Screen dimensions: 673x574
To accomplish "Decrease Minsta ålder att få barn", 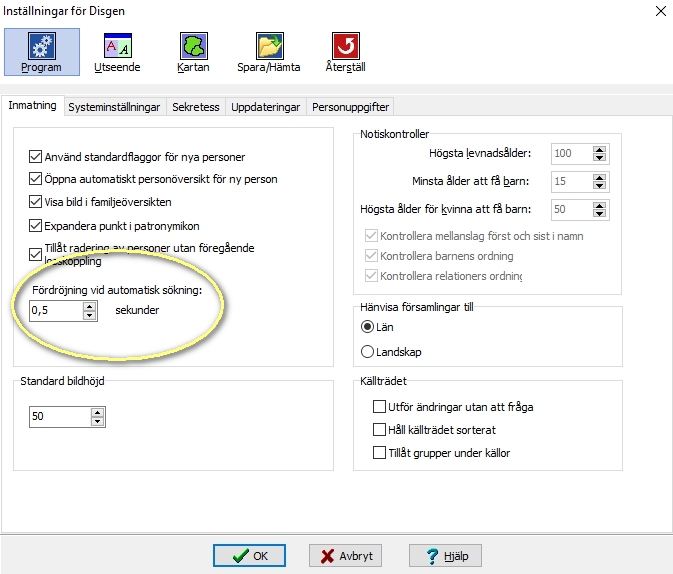I will pyautogui.click(x=599, y=185).
